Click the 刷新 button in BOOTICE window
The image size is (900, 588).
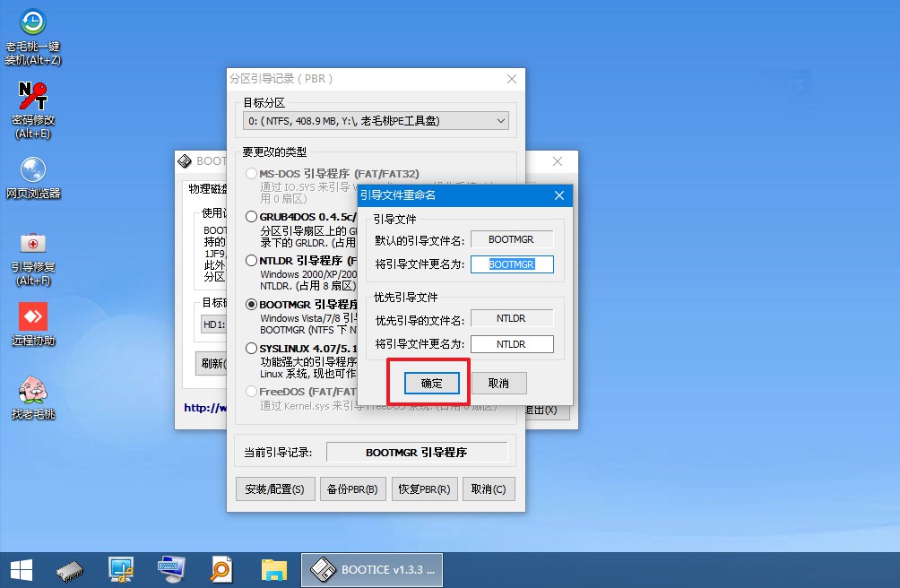(x=212, y=364)
